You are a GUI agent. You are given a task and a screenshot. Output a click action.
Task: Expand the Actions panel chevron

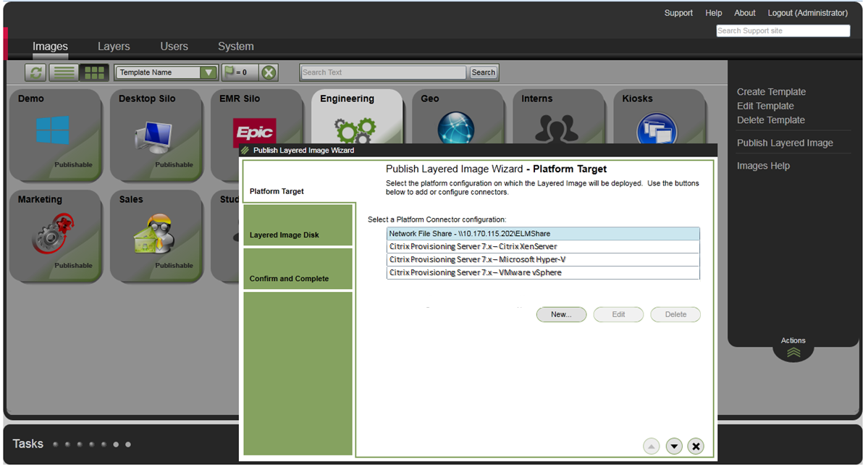[x=793, y=353]
